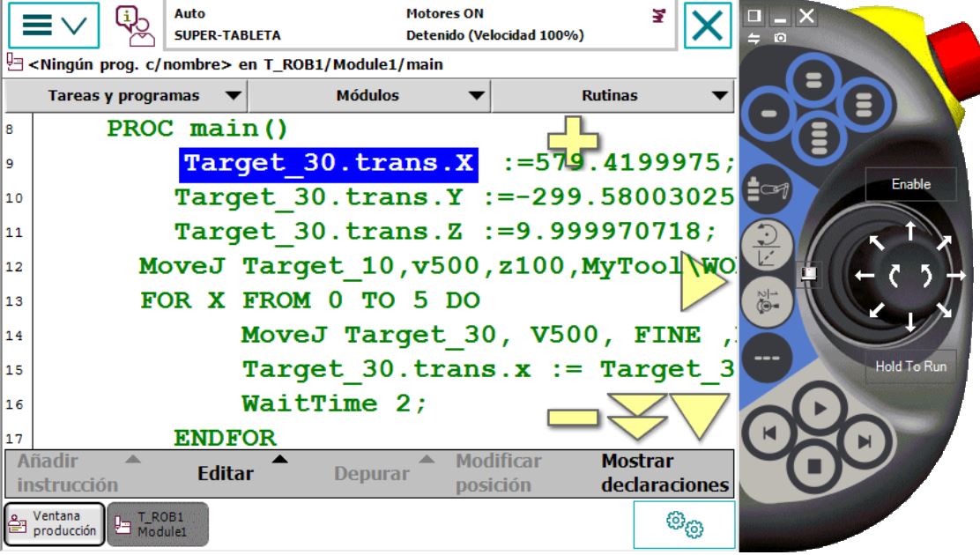This screenshot has height=555, width=980.
Task: Switch to Ventana producción task
Action: coord(55,524)
